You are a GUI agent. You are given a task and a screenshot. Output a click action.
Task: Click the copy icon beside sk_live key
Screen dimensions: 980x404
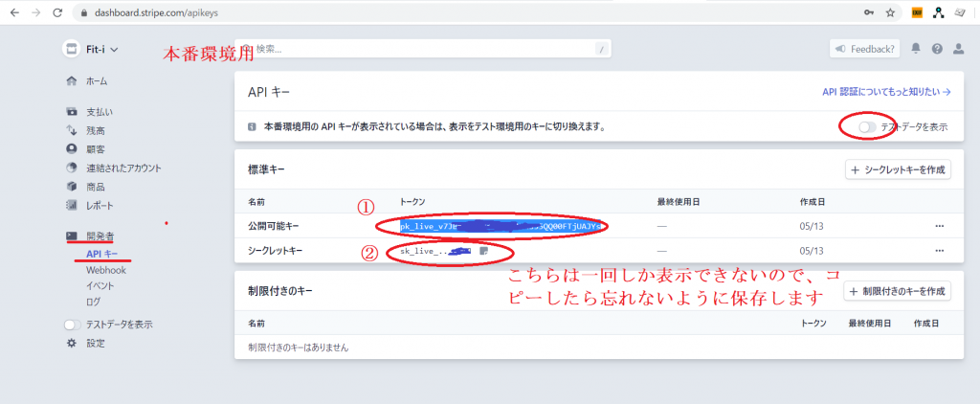(x=483, y=251)
